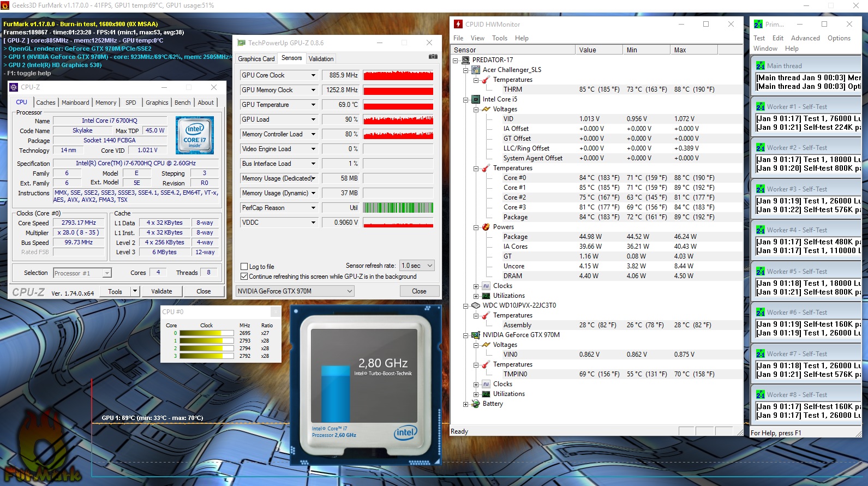The image size is (868, 486).
Task: Click the WDC WD10JPVX hard drive icon
Action: point(476,305)
